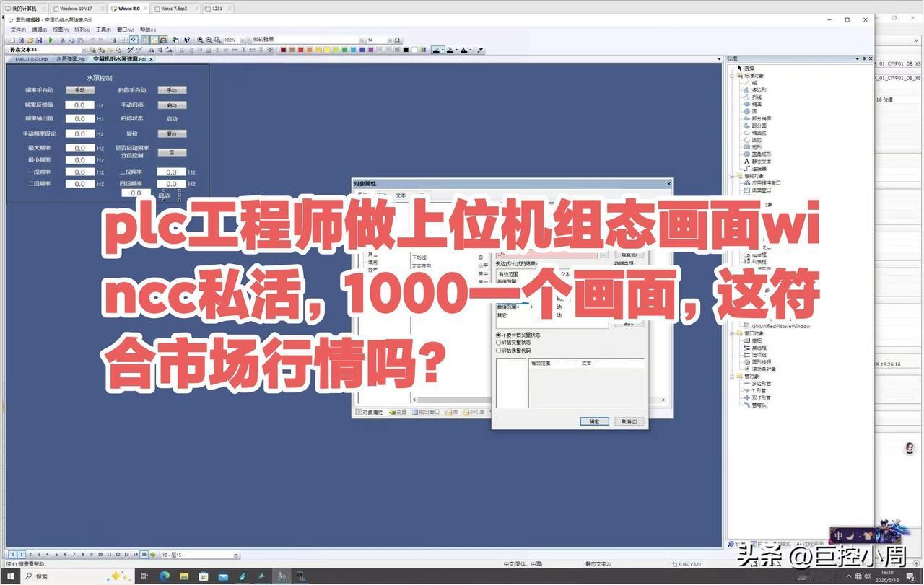Pick the white color swatch

[x=414, y=50]
